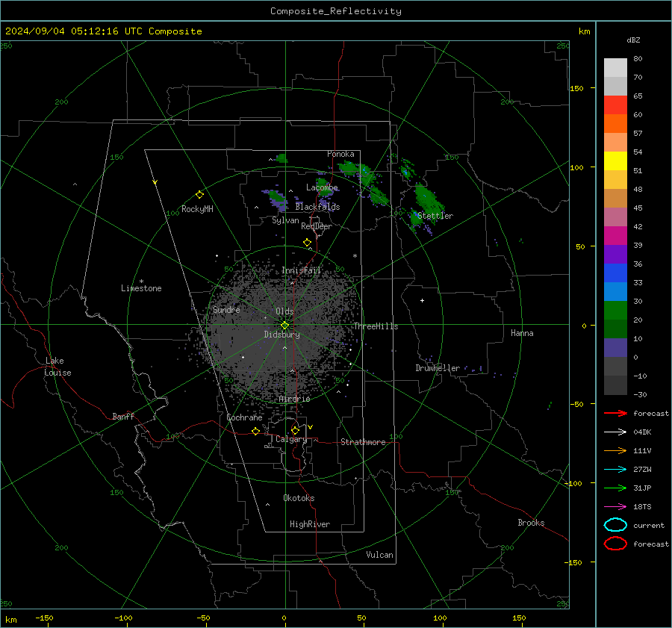The image size is (672, 628).
Task: Select bright green swatch between 30 and 20
Action: [615, 311]
